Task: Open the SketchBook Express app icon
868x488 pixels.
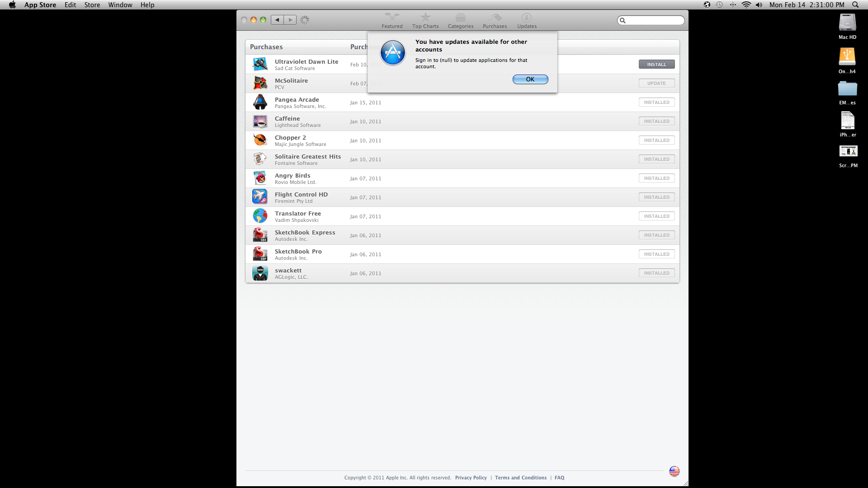Action: click(260, 235)
